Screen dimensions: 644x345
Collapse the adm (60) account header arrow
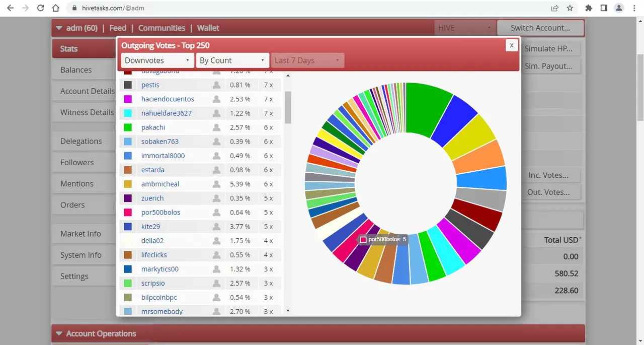tap(59, 28)
